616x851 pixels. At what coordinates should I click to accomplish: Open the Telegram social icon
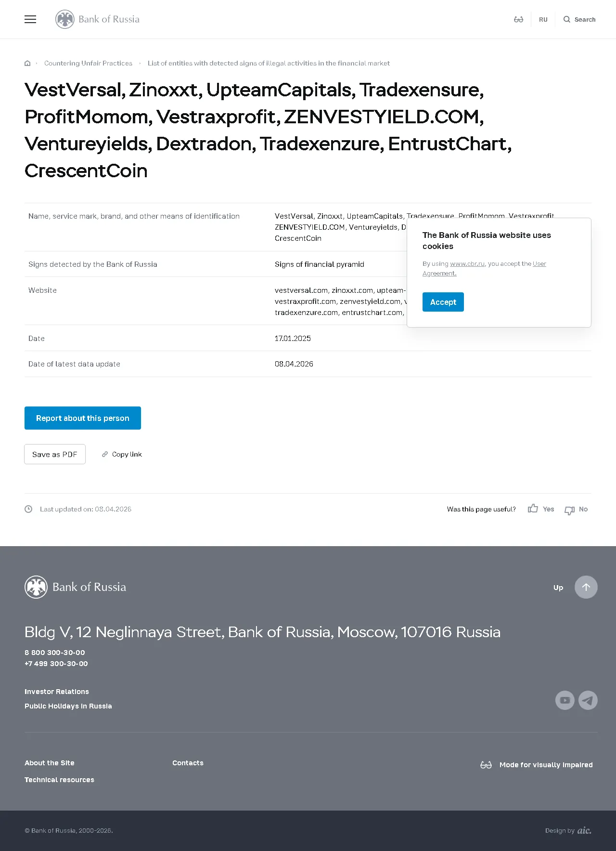[x=588, y=700]
